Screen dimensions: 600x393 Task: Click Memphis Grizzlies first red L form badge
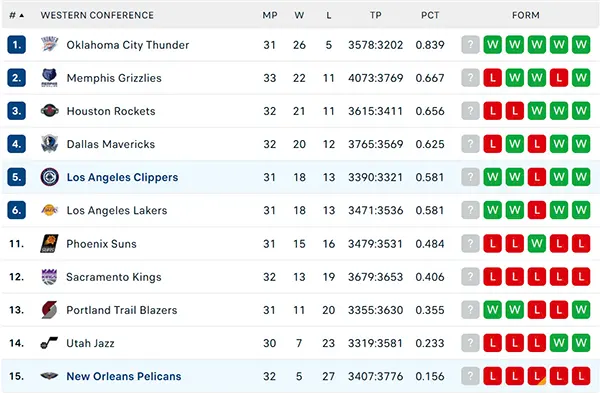(492, 78)
